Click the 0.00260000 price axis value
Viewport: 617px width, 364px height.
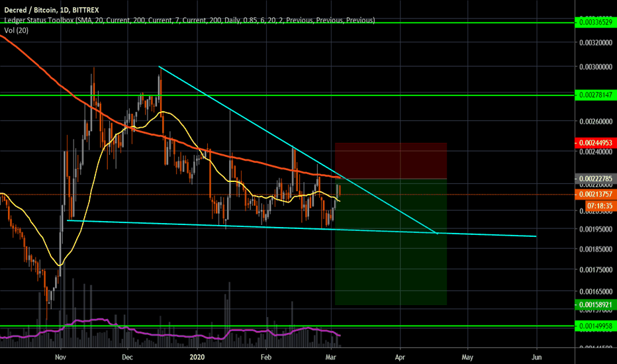click(595, 121)
